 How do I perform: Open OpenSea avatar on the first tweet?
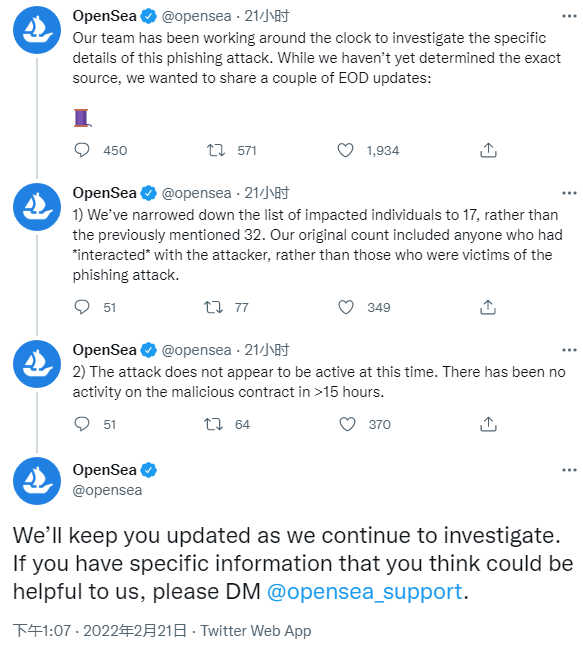[37, 30]
